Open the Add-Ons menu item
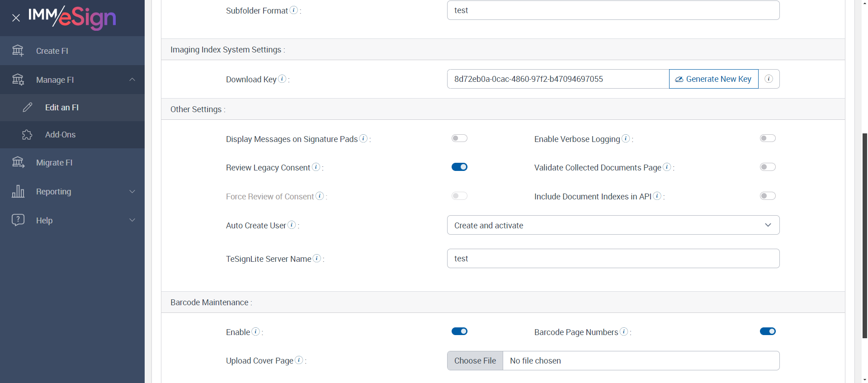The width and height of the screenshot is (868, 383). click(61, 135)
